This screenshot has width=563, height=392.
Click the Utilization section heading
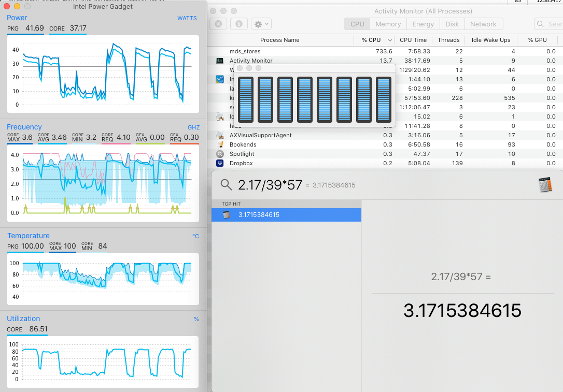[23, 318]
